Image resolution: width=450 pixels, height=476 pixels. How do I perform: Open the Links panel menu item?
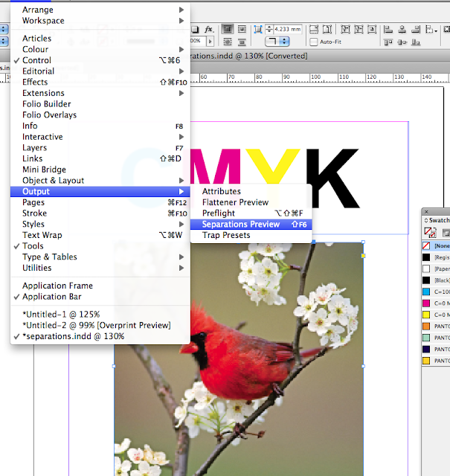coord(100,158)
